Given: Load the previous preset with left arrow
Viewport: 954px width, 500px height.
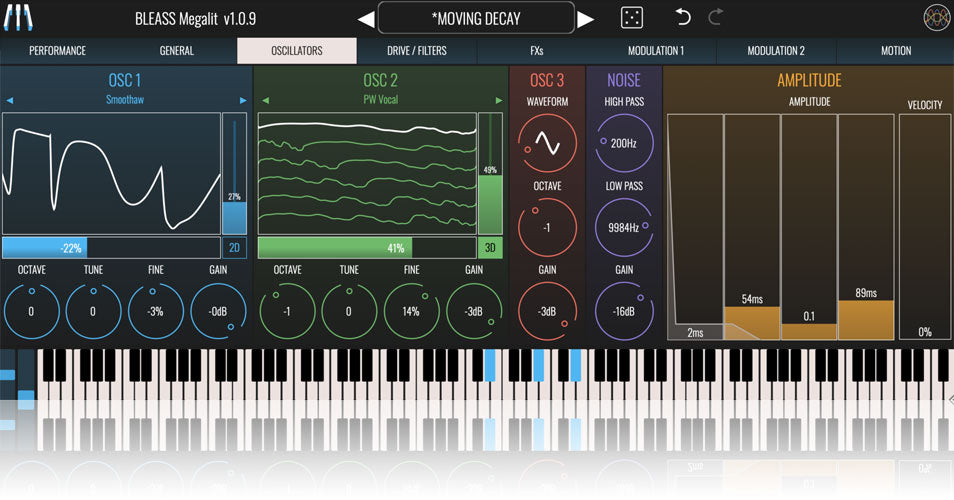Looking at the screenshot, I should [x=366, y=19].
